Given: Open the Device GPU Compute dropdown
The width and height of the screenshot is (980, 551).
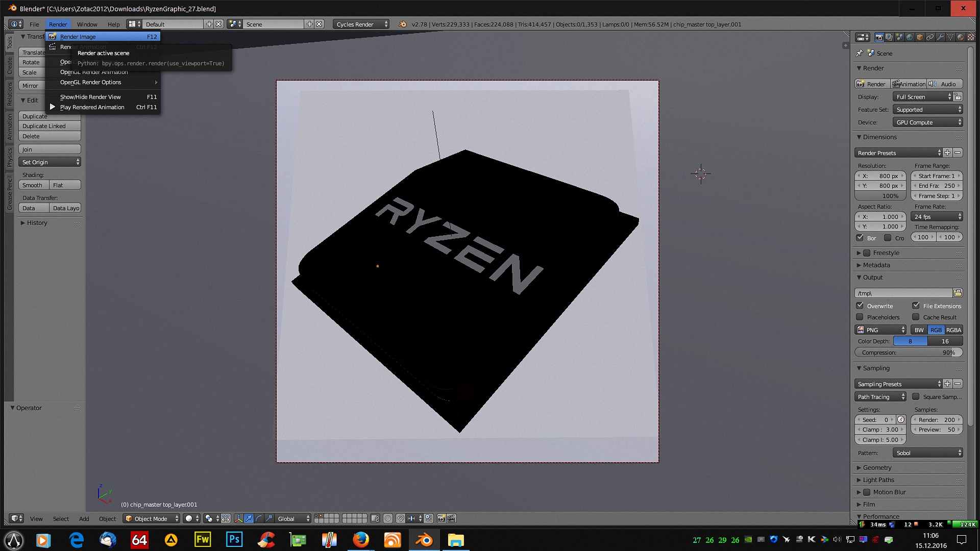Looking at the screenshot, I should coord(928,122).
